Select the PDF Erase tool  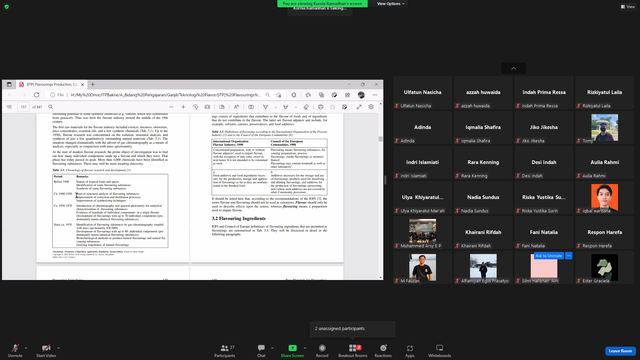tap(306, 107)
